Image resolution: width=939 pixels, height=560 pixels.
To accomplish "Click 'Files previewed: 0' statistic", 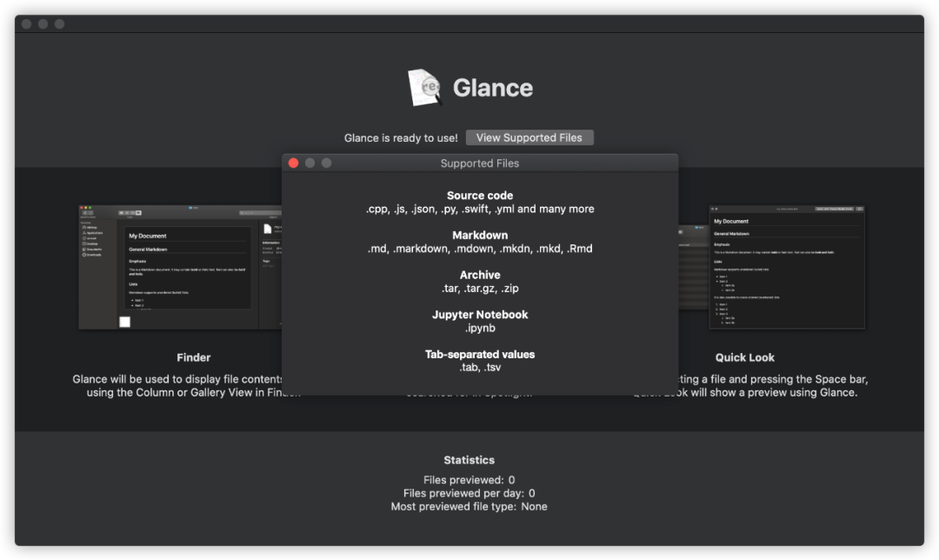I will 469,480.
